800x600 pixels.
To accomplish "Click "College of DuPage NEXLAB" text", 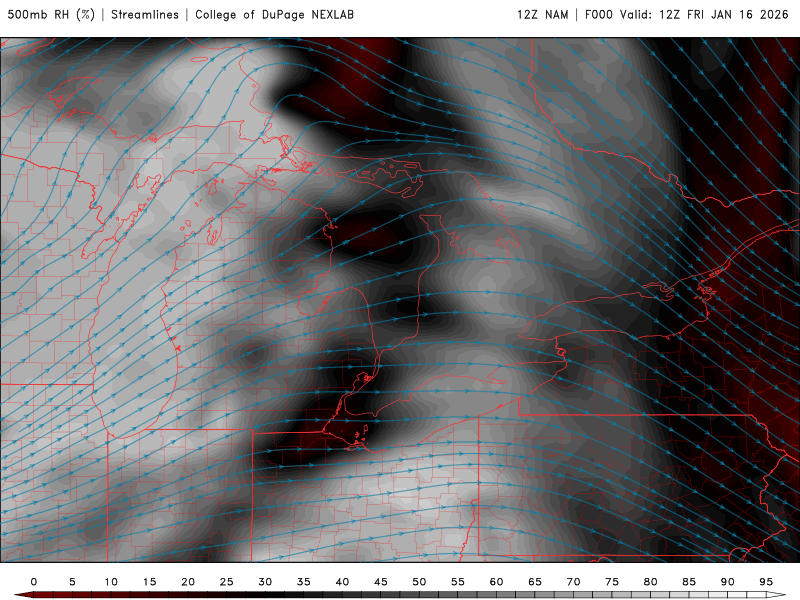I will click(274, 14).
